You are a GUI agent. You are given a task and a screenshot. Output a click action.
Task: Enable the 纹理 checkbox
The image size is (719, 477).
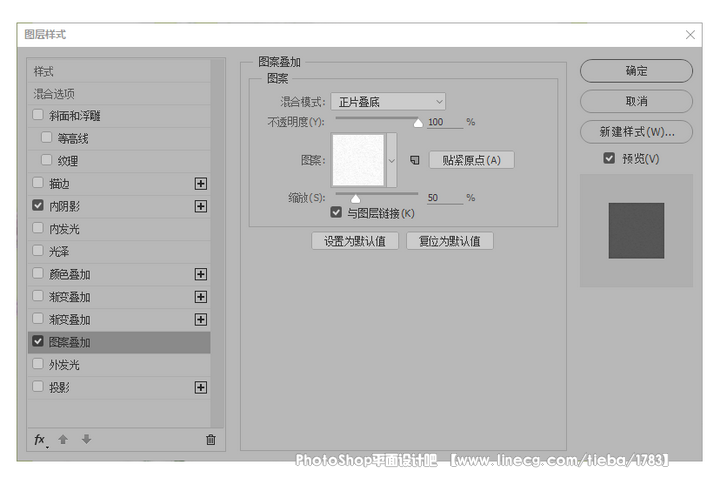coord(46,160)
